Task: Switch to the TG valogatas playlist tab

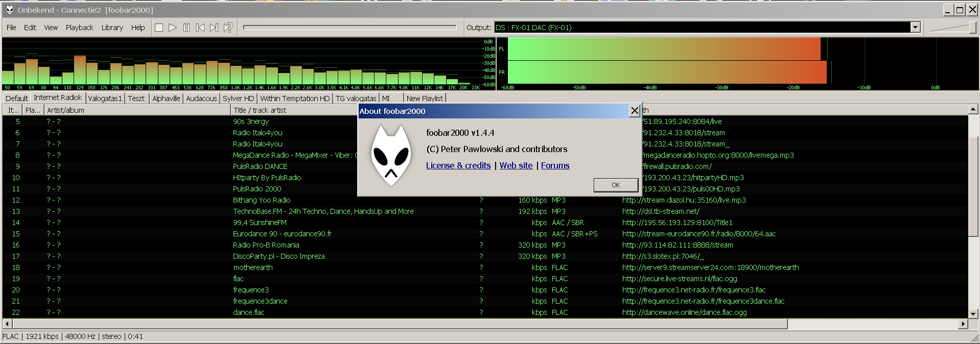Action: [356, 99]
